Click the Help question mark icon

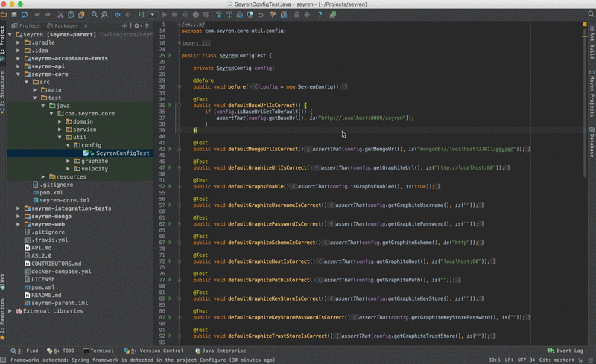320,15
